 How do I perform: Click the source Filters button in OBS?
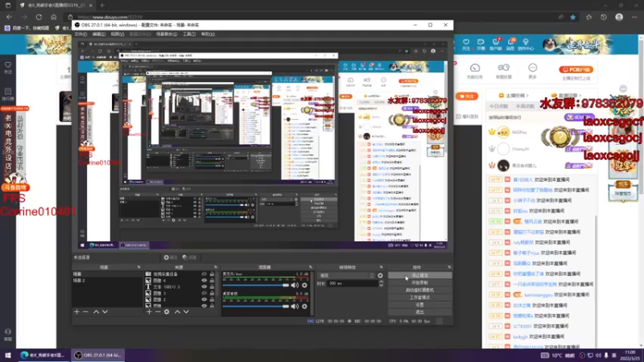pos(189,257)
